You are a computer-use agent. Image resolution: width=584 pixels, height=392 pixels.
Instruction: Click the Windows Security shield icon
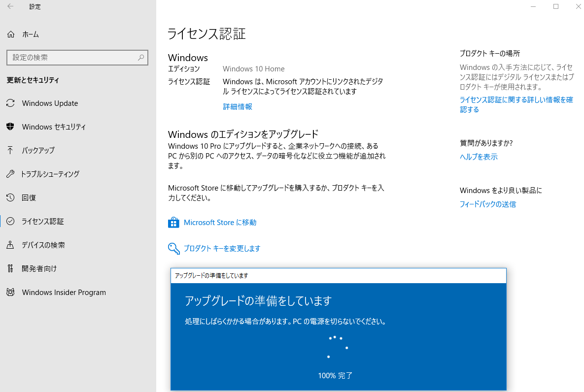[10, 127]
